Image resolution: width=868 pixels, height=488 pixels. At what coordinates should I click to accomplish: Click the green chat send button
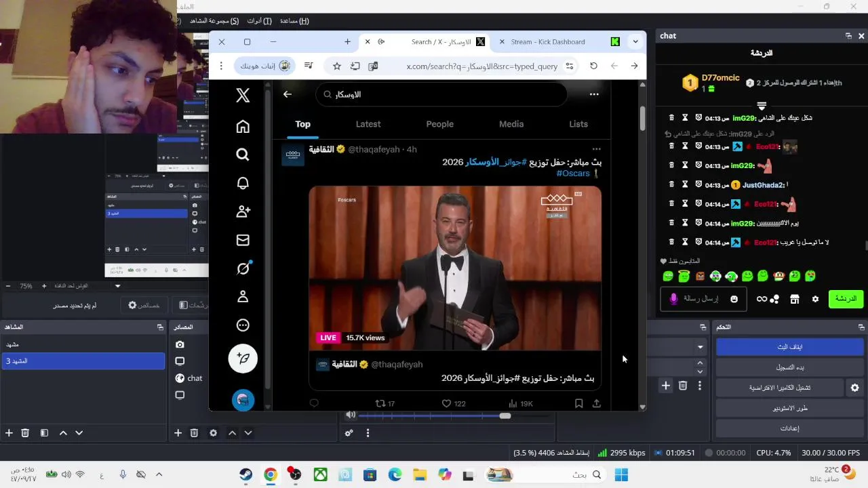pyautogui.click(x=846, y=299)
